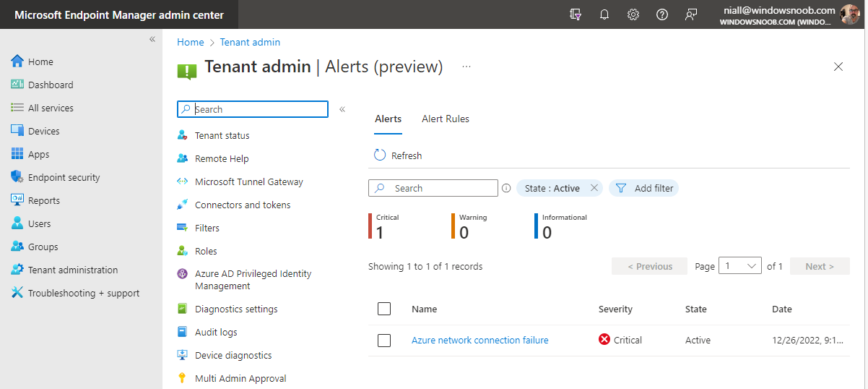
Task: Click the Diagnostics settings icon
Action: click(x=183, y=309)
